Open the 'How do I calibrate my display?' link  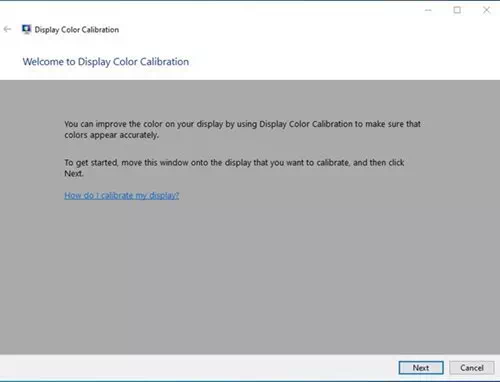122,195
